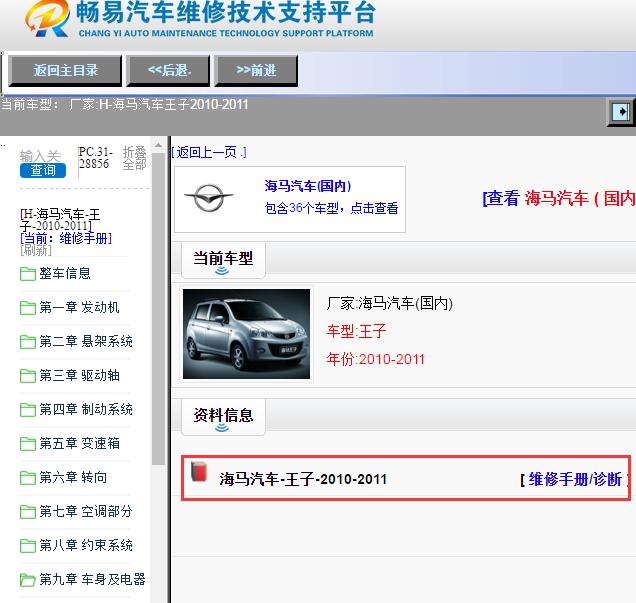Expand 整车信息 tree item
The width and height of the screenshot is (636, 603).
tap(65, 274)
